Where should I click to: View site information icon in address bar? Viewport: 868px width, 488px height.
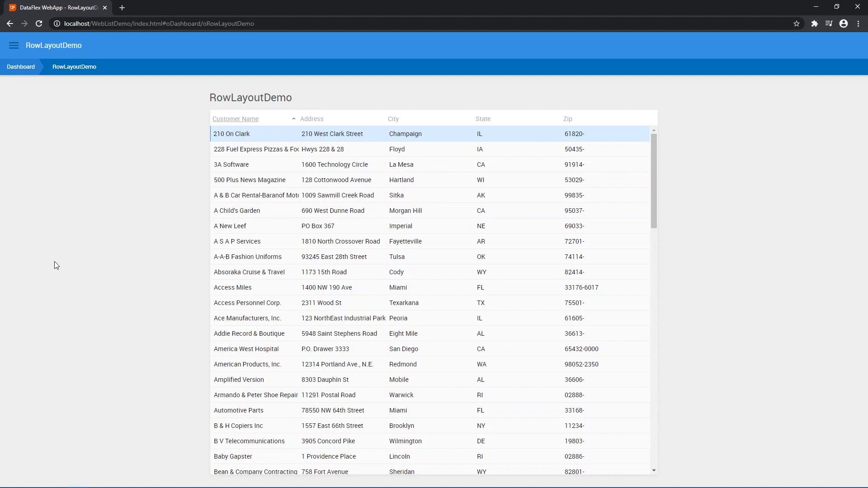(57, 23)
